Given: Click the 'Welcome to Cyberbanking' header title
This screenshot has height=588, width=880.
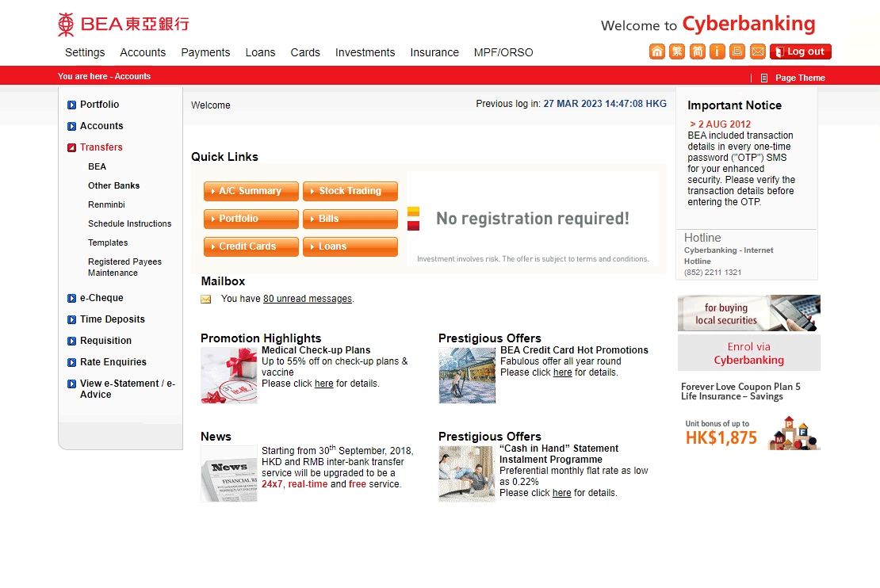Looking at the screenshot, I should point(708,24).
